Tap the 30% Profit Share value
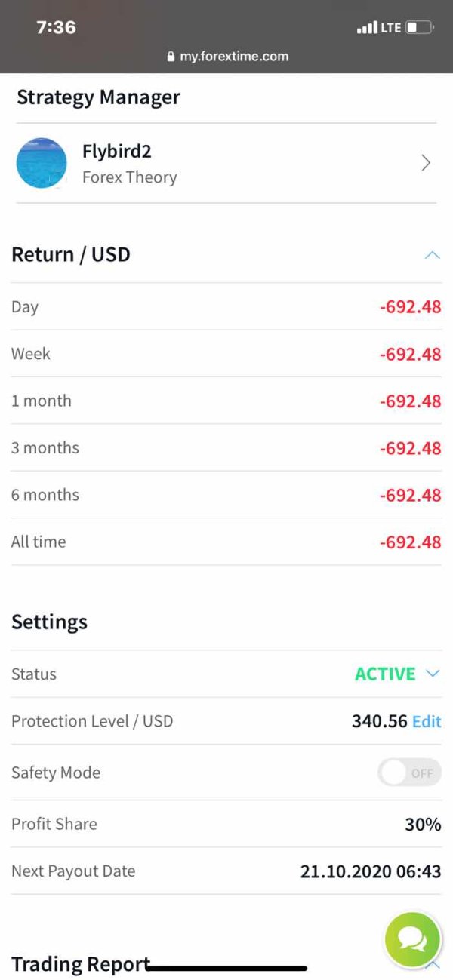 click(x=423, y=825)
